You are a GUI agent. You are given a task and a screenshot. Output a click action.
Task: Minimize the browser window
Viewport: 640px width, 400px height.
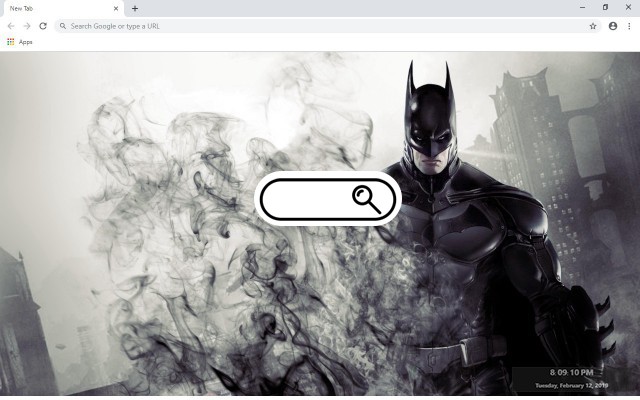pyautogui.click(x=582, y=8)
